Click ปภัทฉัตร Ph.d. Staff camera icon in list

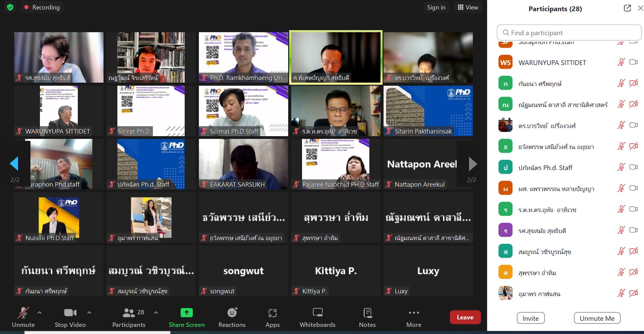coord(634,167)
